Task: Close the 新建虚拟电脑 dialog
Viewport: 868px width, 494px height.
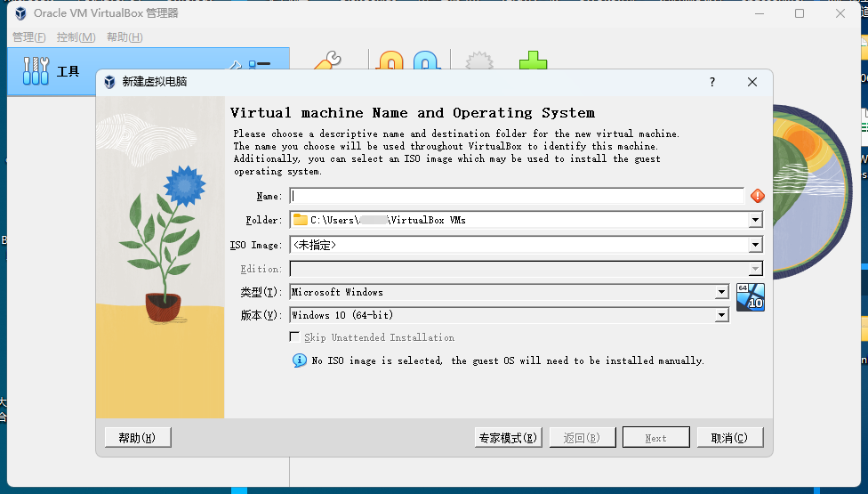Action: point(751,82)
